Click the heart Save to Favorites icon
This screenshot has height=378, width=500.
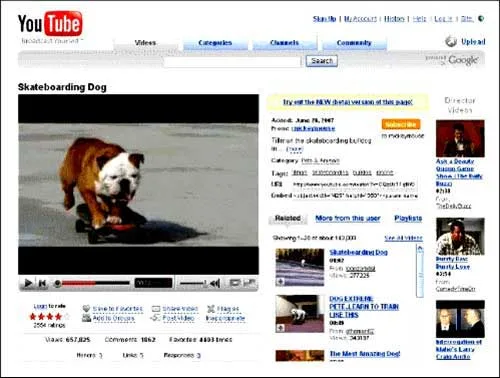(86, 308)
